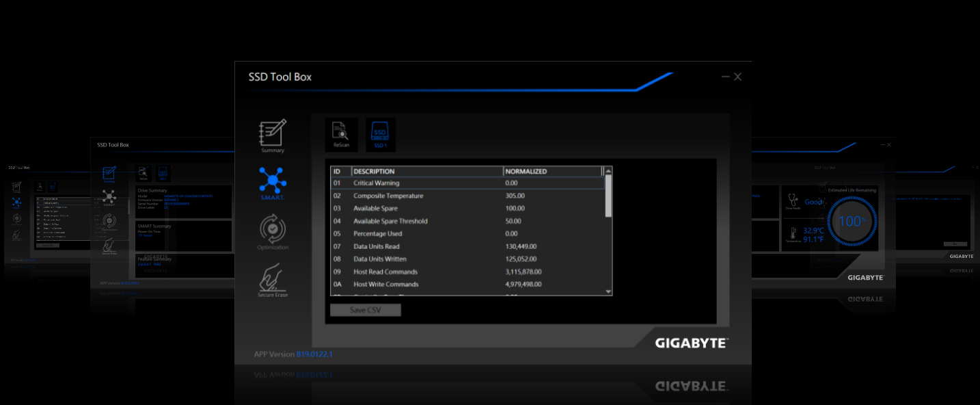The image size is (980, 405).
Task: Select the Percentage Used row
Action: tap(467, 233)
